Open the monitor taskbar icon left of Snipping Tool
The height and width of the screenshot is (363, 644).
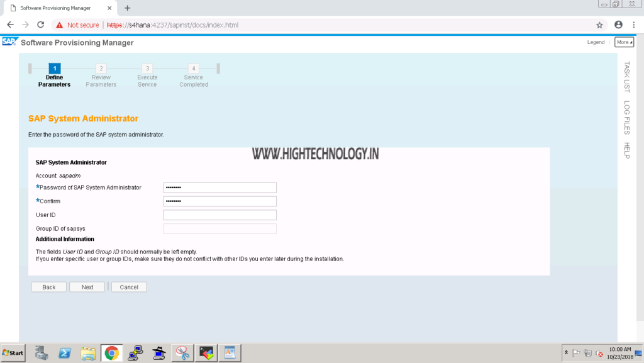[x=158, y=353]
